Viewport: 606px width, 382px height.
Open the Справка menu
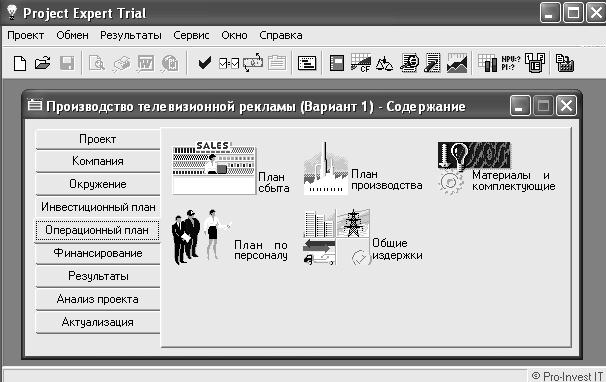281,36
